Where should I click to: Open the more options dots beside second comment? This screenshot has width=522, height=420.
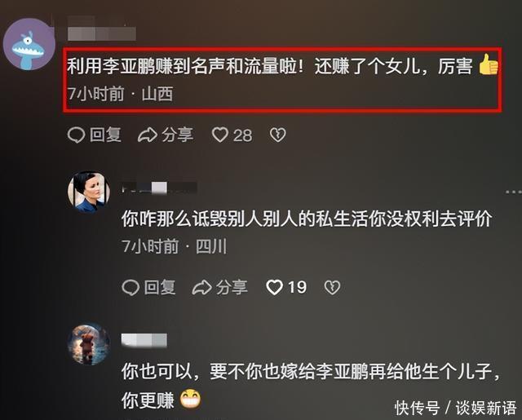[513, 192]
